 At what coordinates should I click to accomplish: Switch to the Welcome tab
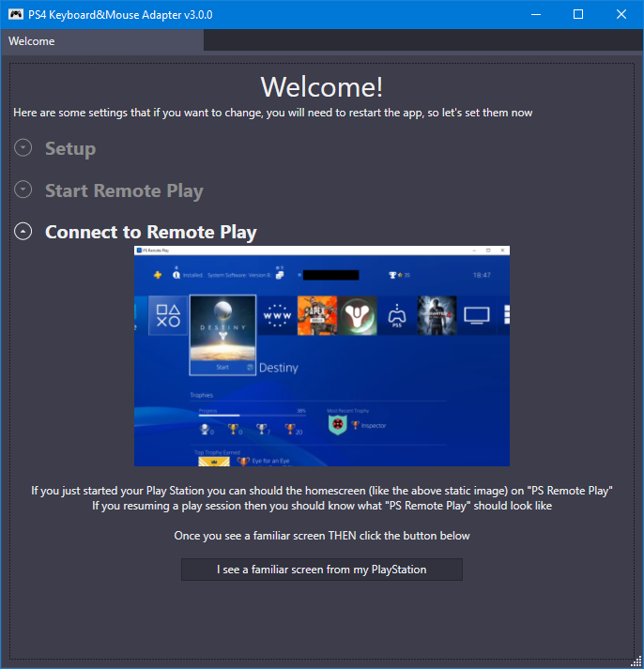pos(102,41)
